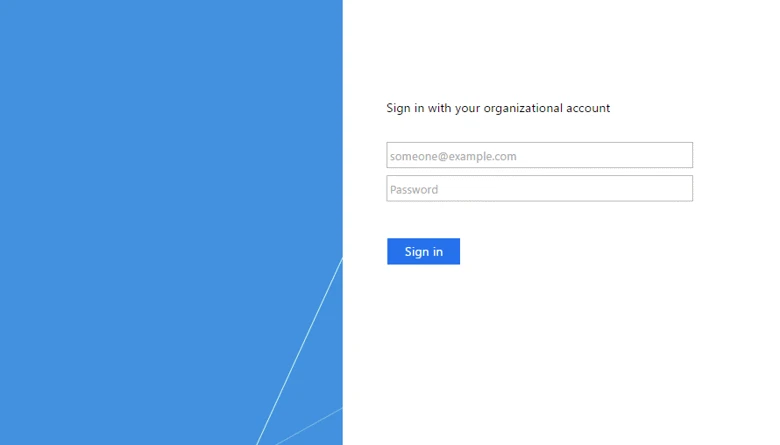Click the word 'organizational' in the heading
This screenshot has width=780, height=445.
coord(523,108)
